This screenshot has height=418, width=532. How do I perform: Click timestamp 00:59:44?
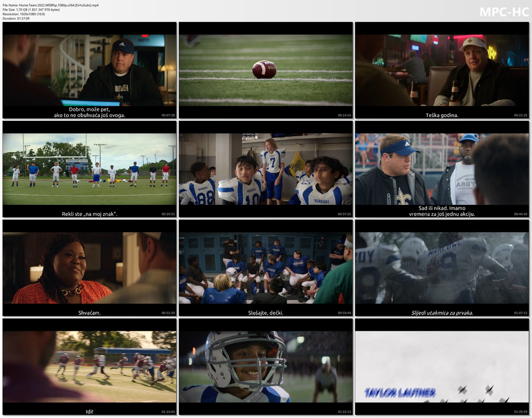tap(344, 313)
